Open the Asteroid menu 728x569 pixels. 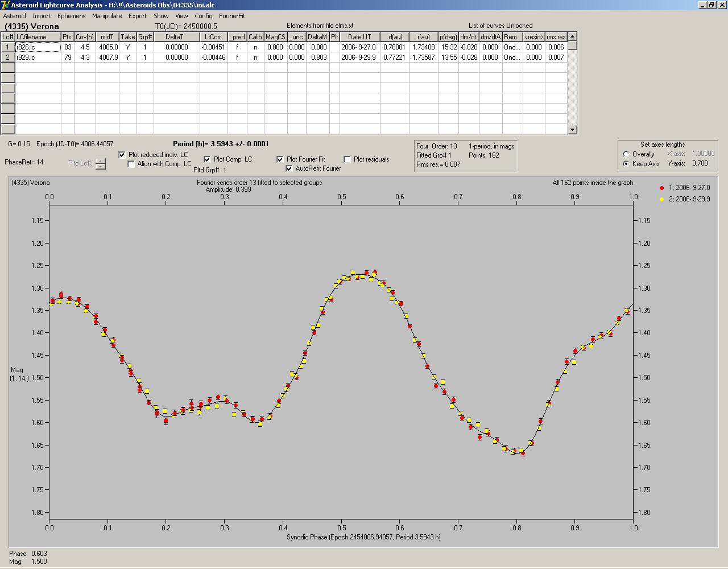[x=14, y=16]
